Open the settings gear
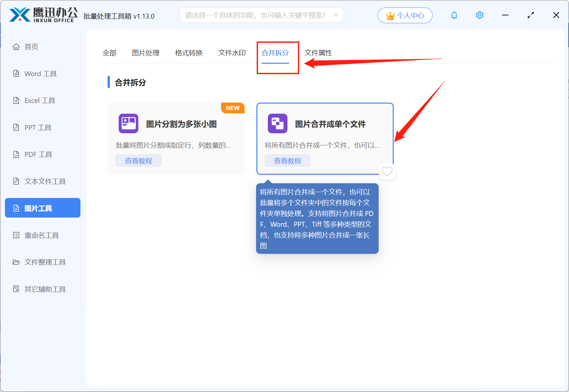The width and height of the screenshot is (569, 392). pyautogui.click(x=479, y=15)
